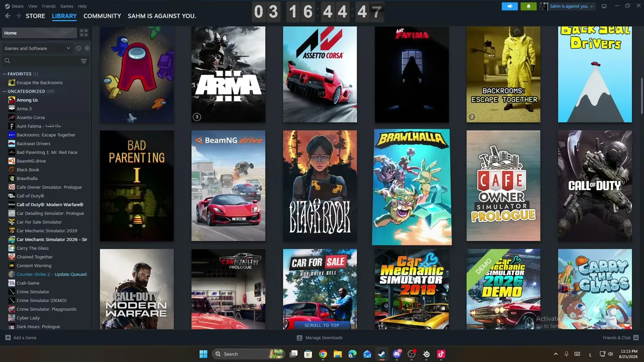Open the Black Book game cover
The image size is (644, 362).
[320, 186]
